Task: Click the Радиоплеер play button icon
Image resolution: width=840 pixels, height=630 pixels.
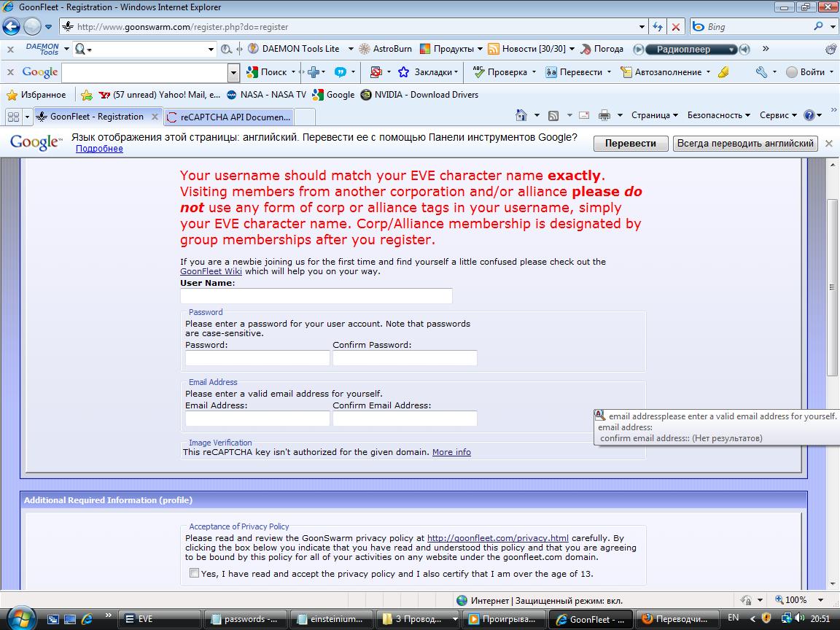Action: [x=638, y=50]
